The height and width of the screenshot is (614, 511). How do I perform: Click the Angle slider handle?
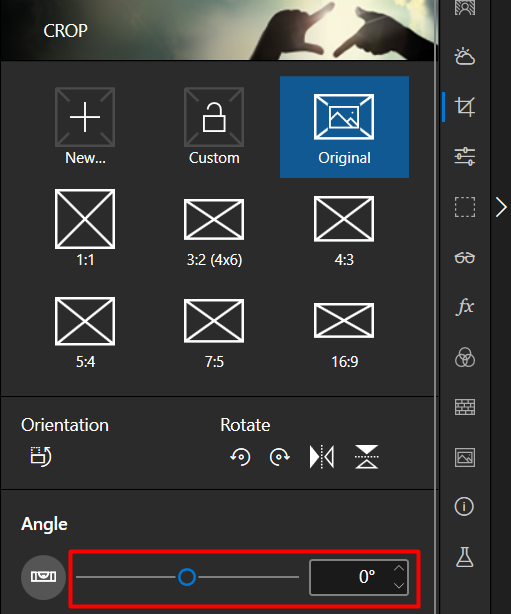[x=187, y=577]
